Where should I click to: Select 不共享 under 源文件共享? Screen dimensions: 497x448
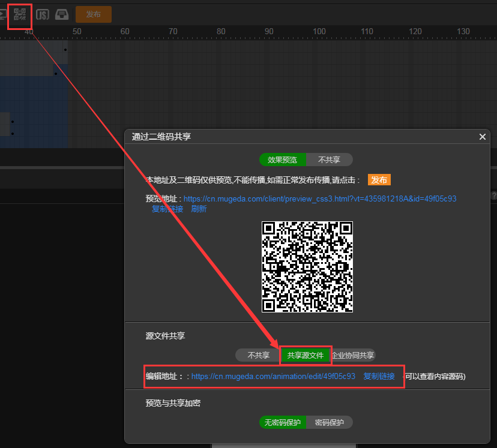pyautogui.click(x=258, y=355)
